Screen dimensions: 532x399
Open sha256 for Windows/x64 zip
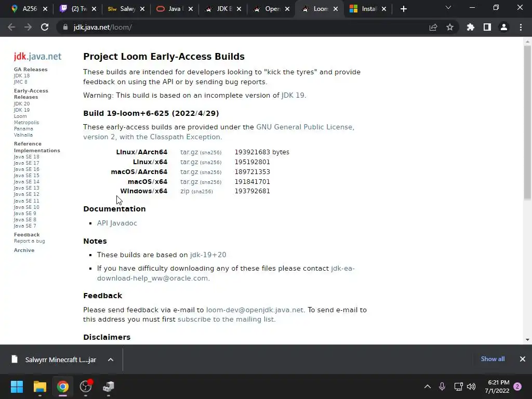pos(202,192)
